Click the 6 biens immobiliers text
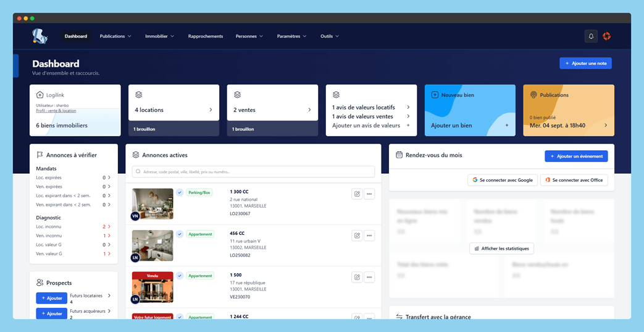The image size is (644, 332). (62, 126)
